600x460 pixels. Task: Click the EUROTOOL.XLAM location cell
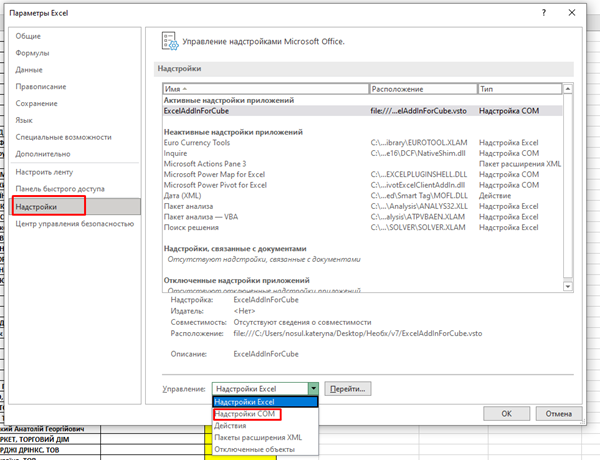click(x=419, y=143)
